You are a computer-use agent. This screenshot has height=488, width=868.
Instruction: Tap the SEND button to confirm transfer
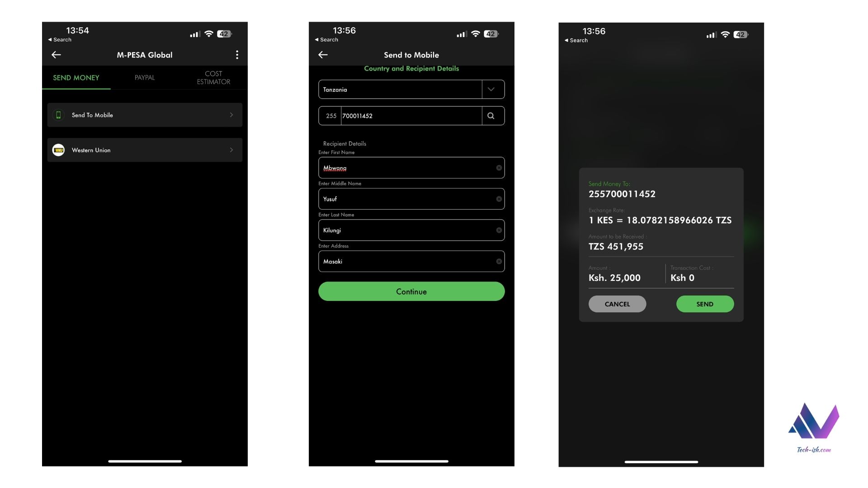coord(705,304)
